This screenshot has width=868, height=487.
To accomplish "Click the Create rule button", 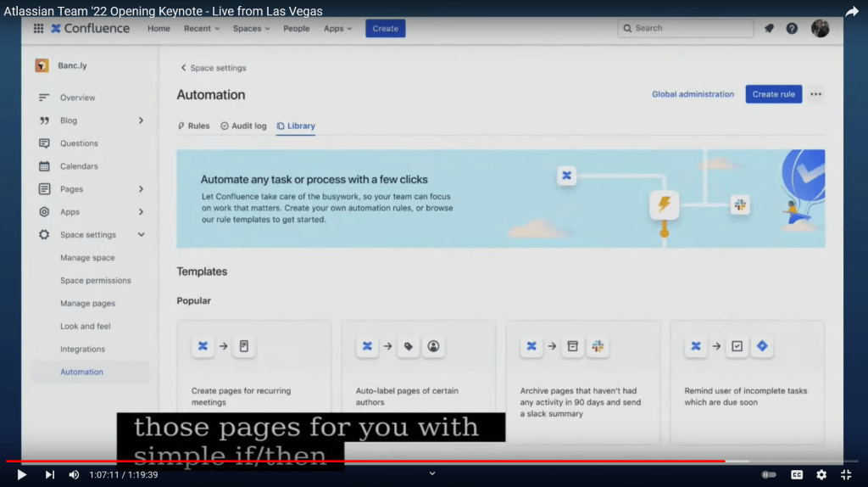I will coord(773,94).
